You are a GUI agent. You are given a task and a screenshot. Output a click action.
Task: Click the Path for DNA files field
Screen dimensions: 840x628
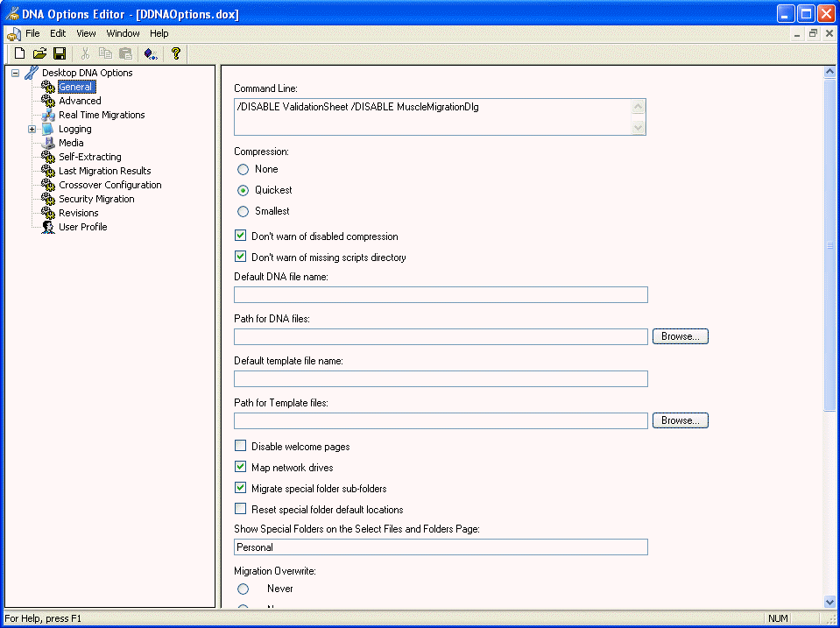coord(441,336)
